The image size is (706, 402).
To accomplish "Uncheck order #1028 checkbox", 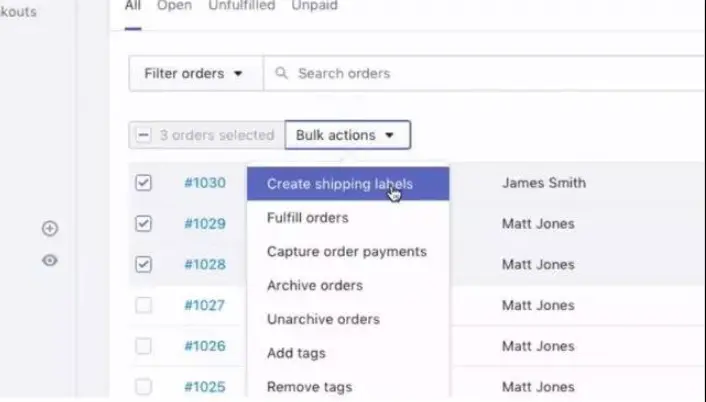I will 143,264.
